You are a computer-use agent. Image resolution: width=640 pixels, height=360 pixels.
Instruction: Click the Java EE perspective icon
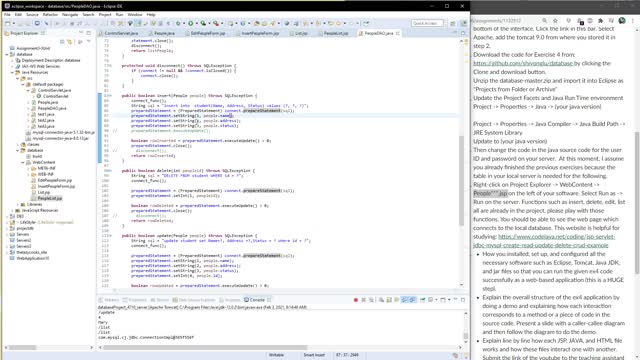463,24
